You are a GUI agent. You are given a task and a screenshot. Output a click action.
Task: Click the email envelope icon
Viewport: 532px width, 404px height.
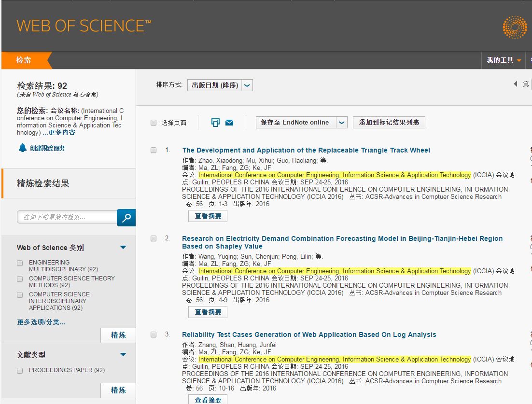(x=229, y=123)
